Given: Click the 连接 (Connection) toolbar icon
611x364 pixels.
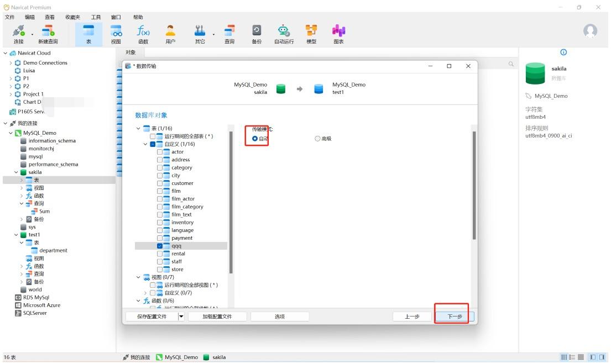Looking at the screenshot, I should [18, 33].
